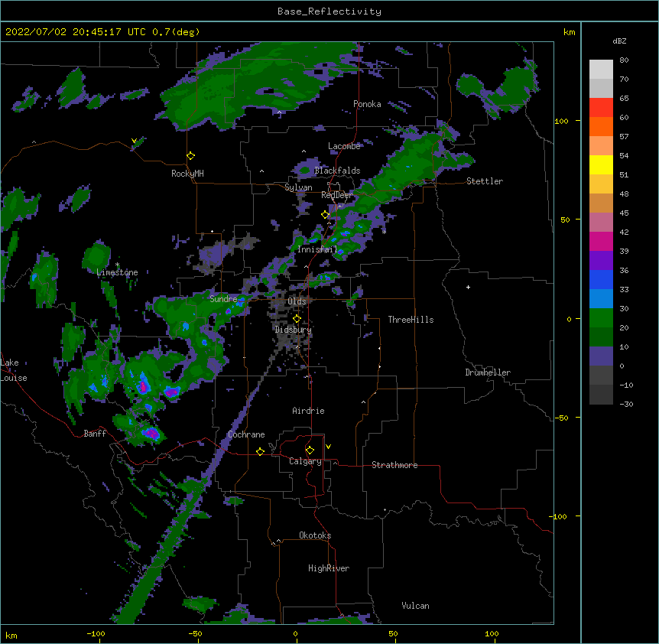Click the Lake Louise label

tap(14, 370)
